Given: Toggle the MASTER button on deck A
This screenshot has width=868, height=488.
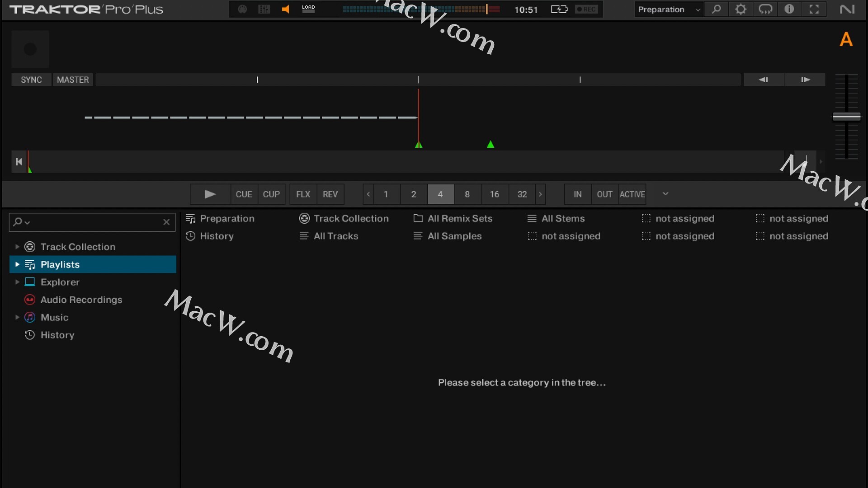Looking at the screenshot, I should pos(73,80).
